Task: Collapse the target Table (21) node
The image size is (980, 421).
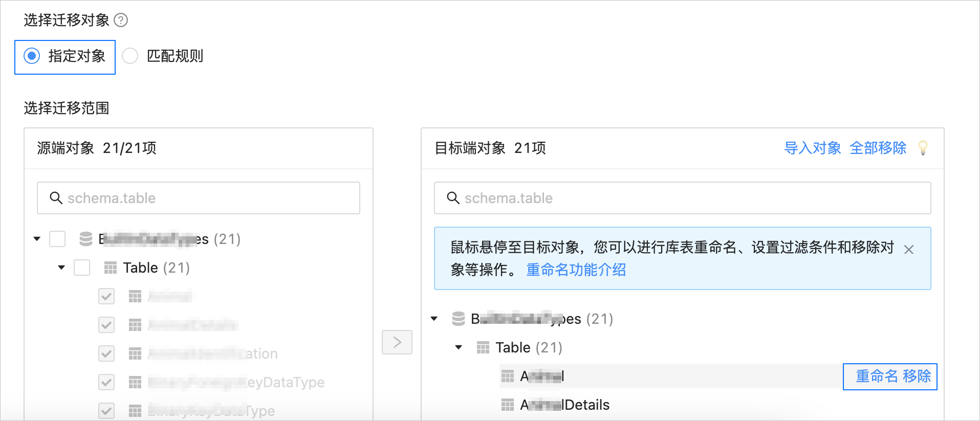Action: coord(459,347)
